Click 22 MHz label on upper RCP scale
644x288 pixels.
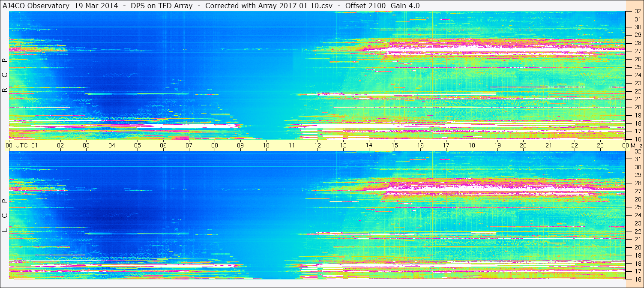[637, 91]
